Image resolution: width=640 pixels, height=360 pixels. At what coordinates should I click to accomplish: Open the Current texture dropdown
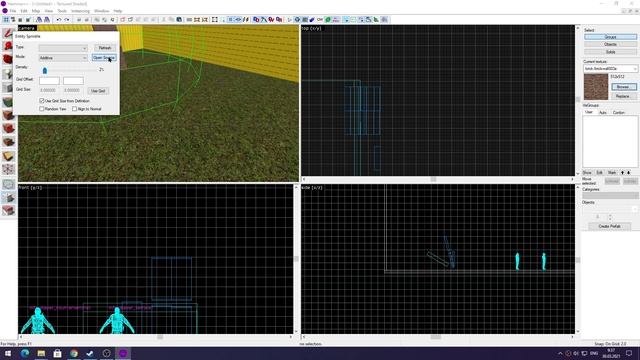coord(610,69)
